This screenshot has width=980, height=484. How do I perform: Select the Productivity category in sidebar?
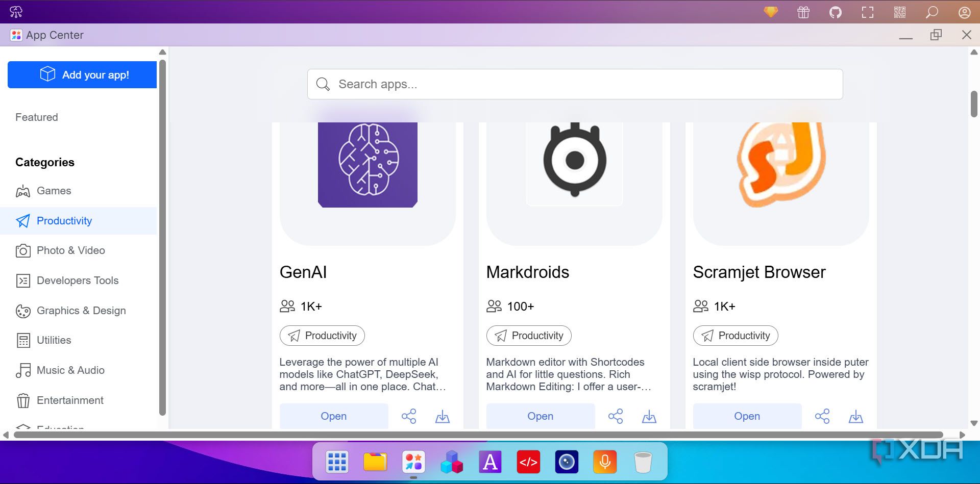tap(79, 221)
